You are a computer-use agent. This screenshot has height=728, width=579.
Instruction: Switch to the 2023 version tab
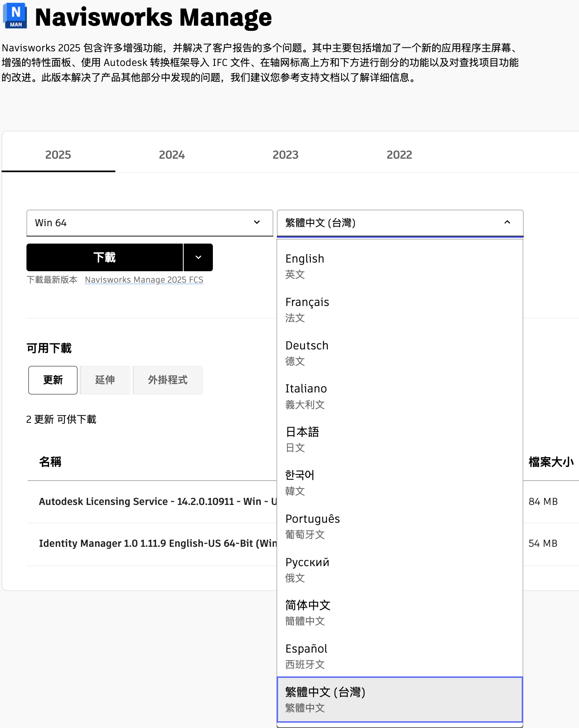click(285, 155)
